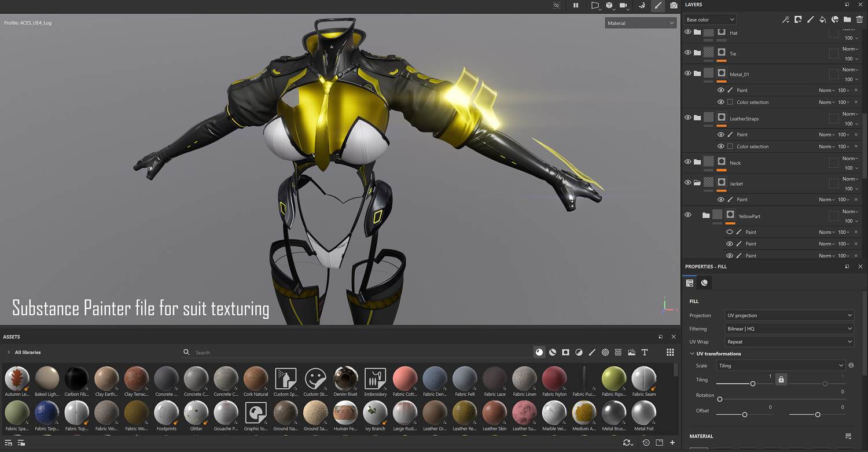This screenshot has height=452, width=868.
Task: Hide the Hat layer
Action: click(687, 32)
